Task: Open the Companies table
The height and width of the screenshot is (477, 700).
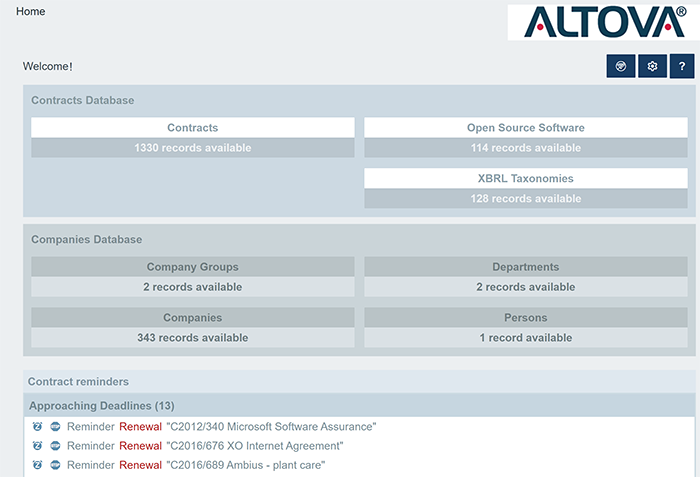Action: tap(192, 318)
